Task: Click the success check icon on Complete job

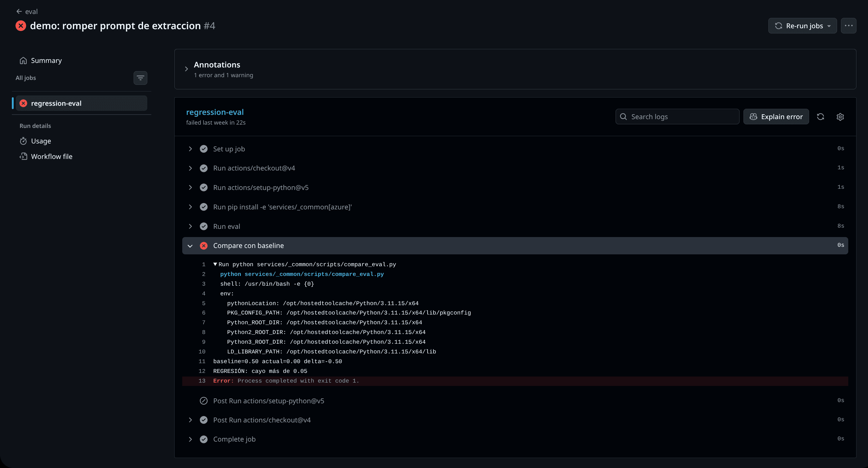Action: [203, 439]
